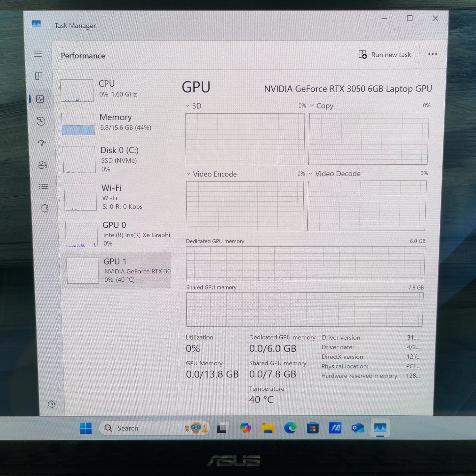The image size is (476, 476).
Task: Collapse the Copy engine graph
Action: [x=312, y=106]
